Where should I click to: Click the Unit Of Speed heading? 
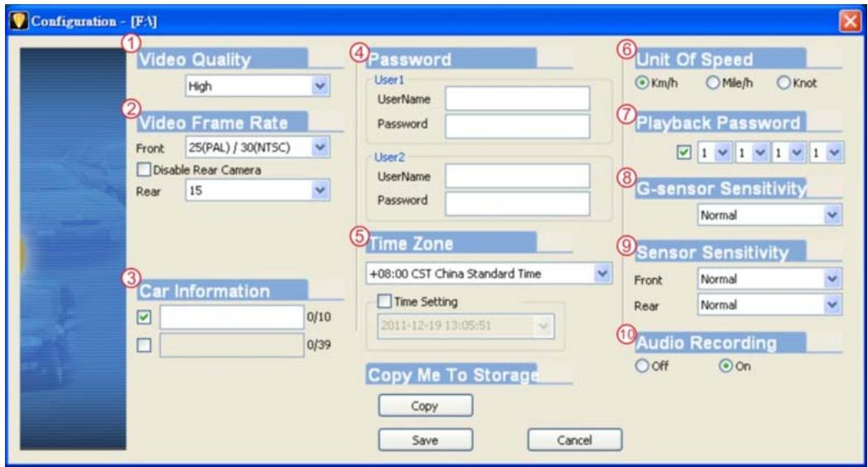click(x=695, y=60)
